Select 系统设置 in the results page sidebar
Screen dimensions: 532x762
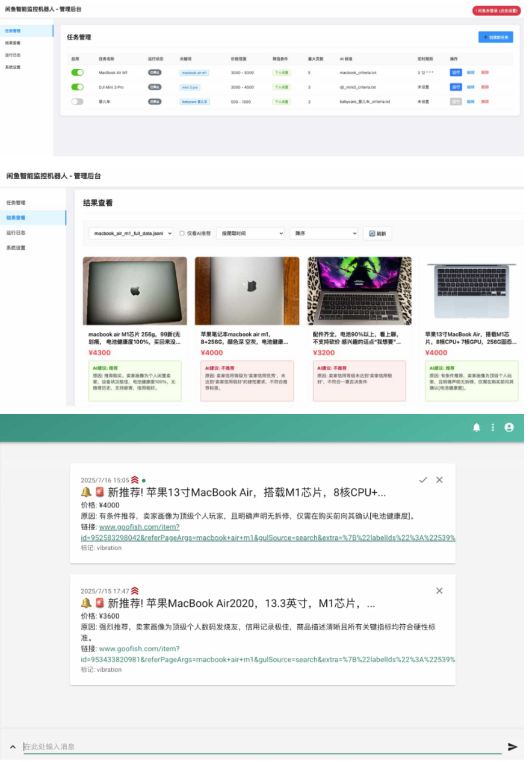33,248
